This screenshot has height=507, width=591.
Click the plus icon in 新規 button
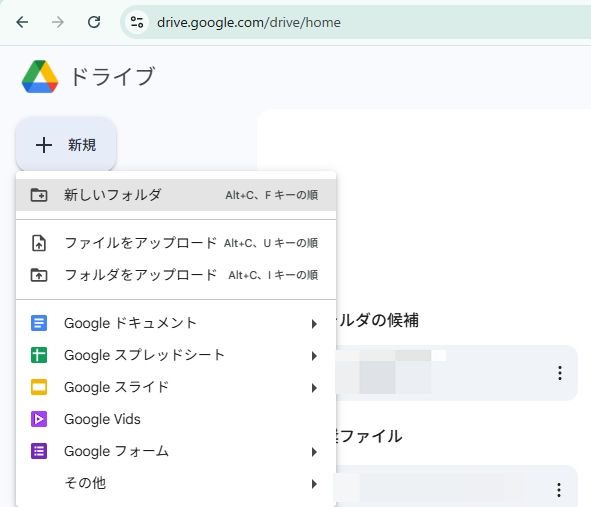(44, 145)
